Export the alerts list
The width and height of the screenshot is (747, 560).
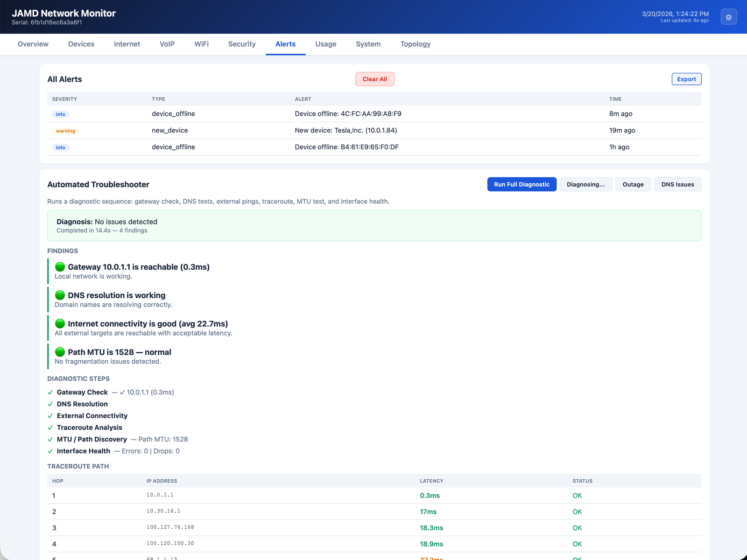click(x=686, y=79)
